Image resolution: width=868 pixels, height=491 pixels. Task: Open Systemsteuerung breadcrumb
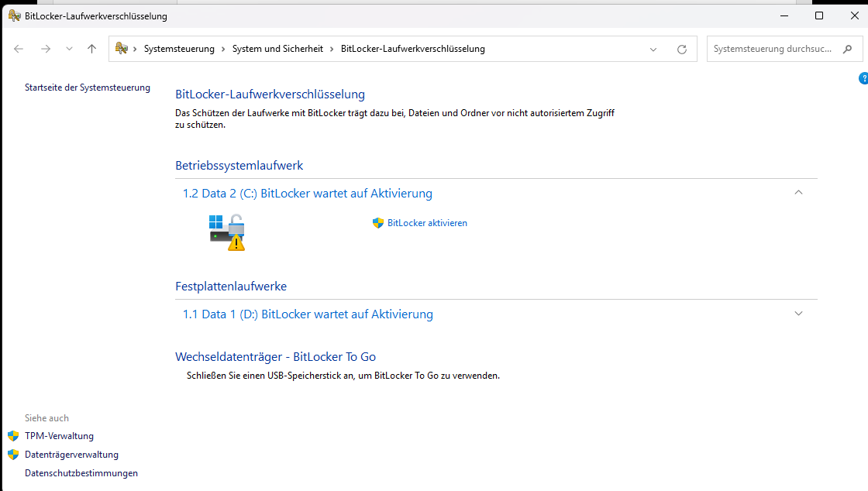pyautogui.click(x=179, y=49)
